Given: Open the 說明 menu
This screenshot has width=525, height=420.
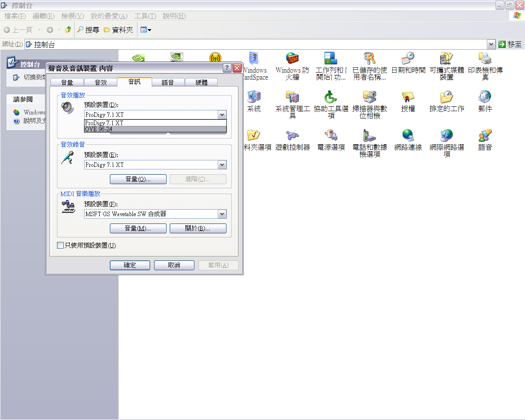Looking at the screenshot, I should tap(174, 16).
